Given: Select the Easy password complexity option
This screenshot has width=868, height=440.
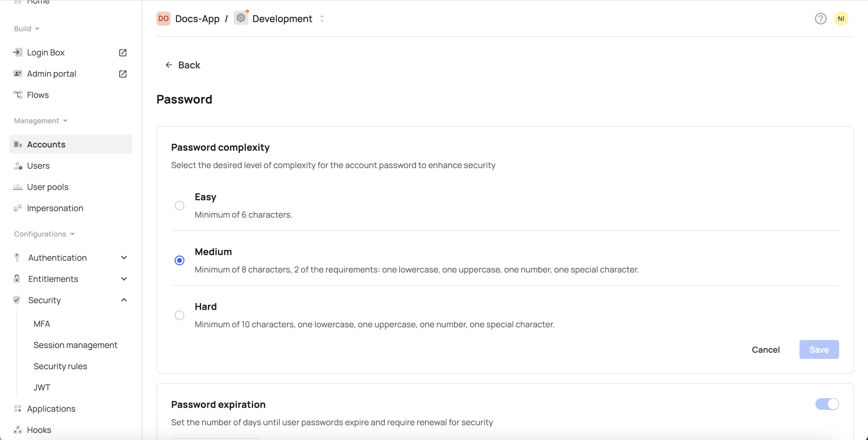Looking at the screenshot, I should tap(179, 205).
